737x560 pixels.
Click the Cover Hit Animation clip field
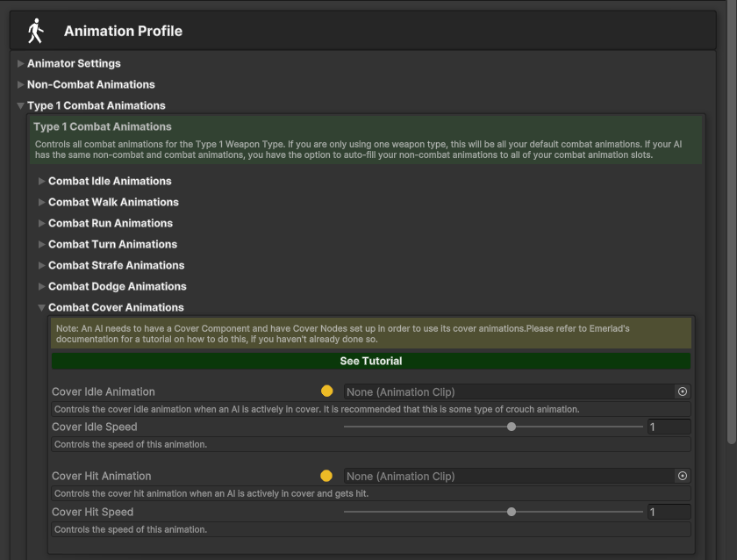[x=509, y=476]
